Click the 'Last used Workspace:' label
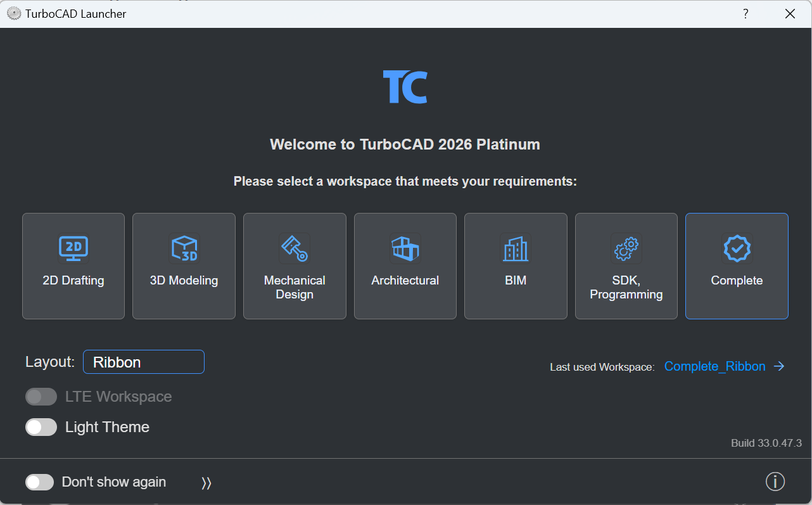812x505 pixels. coord(602,368)
